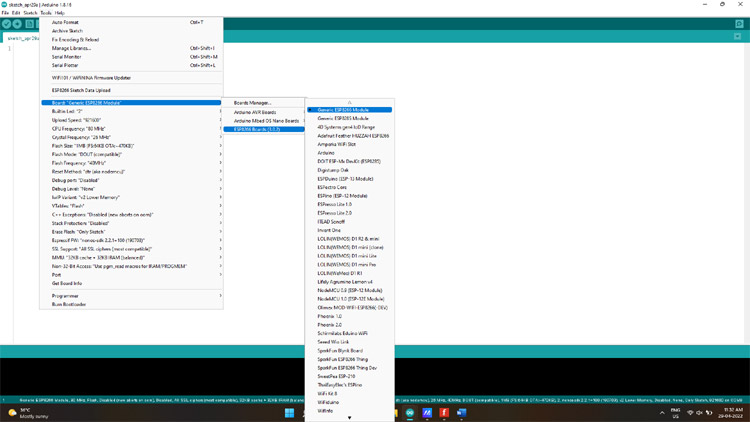Screen dimensions: 750x422
Task: Select the sketch_apr29a editor tab
Action: click(x=22, y=38)
